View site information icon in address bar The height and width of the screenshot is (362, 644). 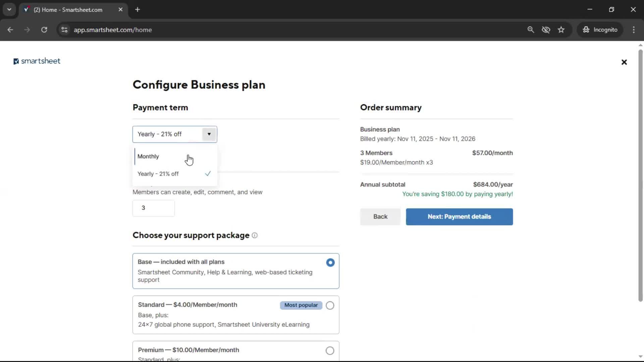(x=64, y=30)
